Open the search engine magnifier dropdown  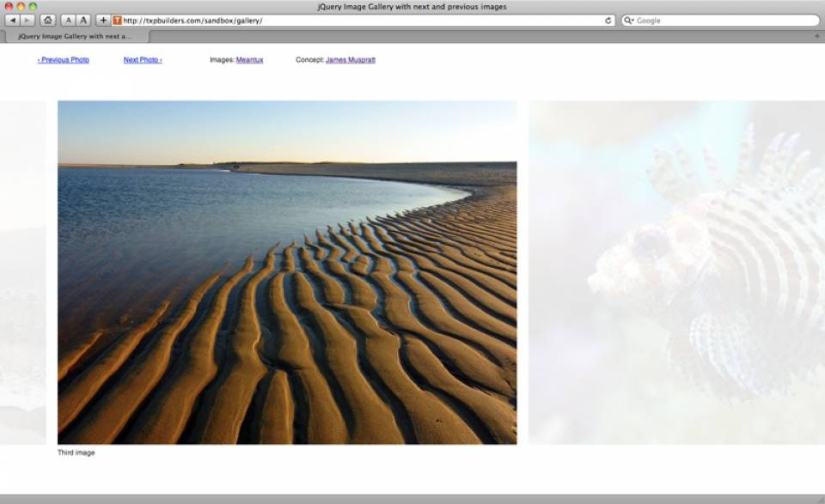[629, 19]
